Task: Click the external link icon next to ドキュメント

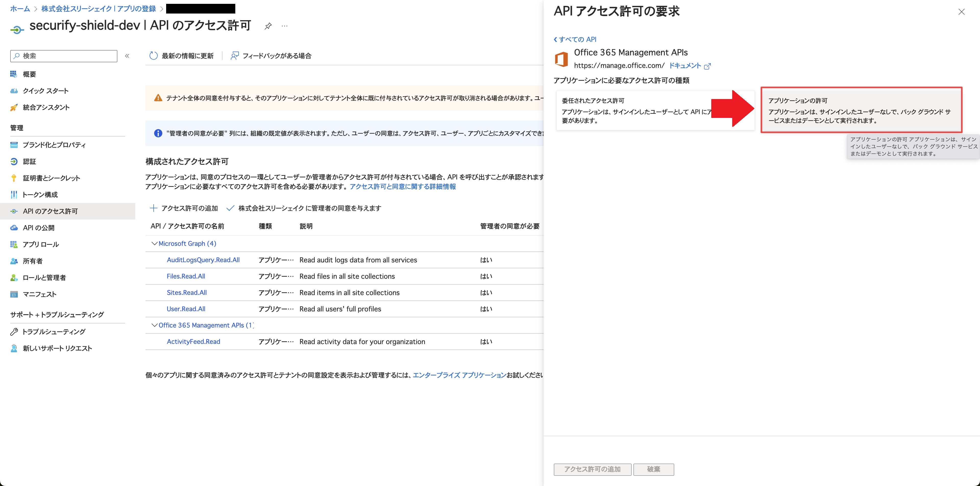Action: (707, 66)
